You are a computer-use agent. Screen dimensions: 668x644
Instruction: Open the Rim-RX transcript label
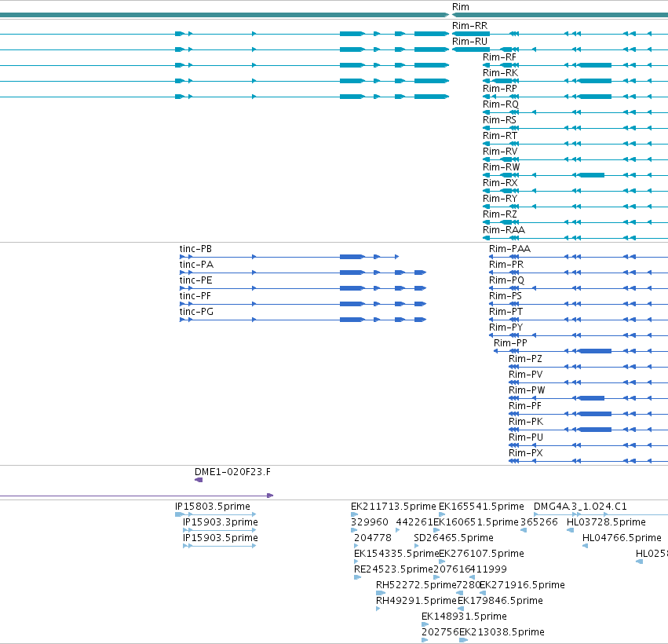point(500,183)
